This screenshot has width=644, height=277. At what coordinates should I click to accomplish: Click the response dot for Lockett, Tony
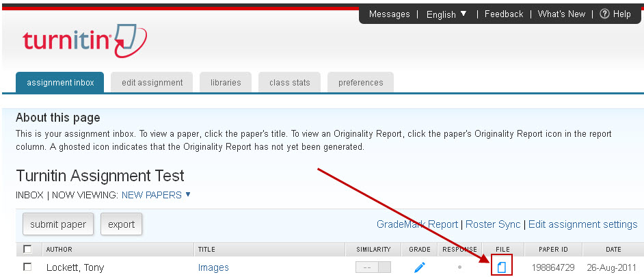point(459,267)
